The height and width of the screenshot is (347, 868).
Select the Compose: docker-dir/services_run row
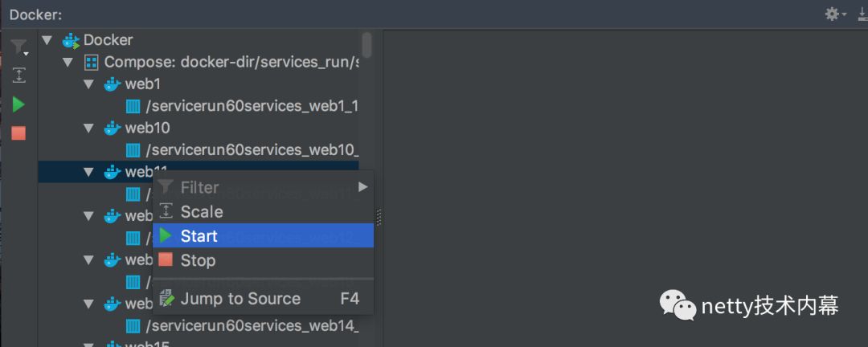coord(199,62)
